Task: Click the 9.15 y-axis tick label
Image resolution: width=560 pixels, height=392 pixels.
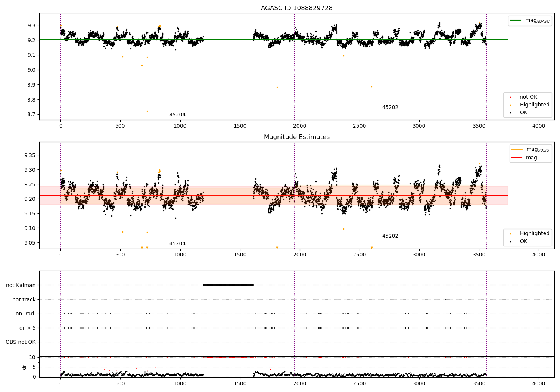Action: [x=30, y=214]
